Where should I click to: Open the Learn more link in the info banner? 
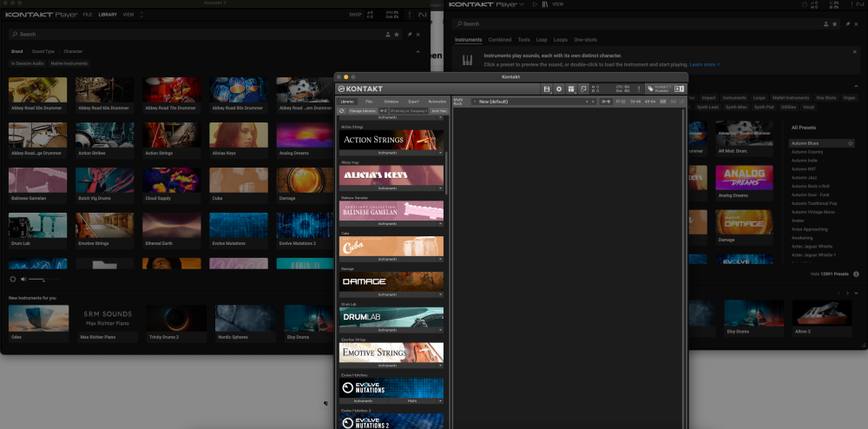point(703,64)
